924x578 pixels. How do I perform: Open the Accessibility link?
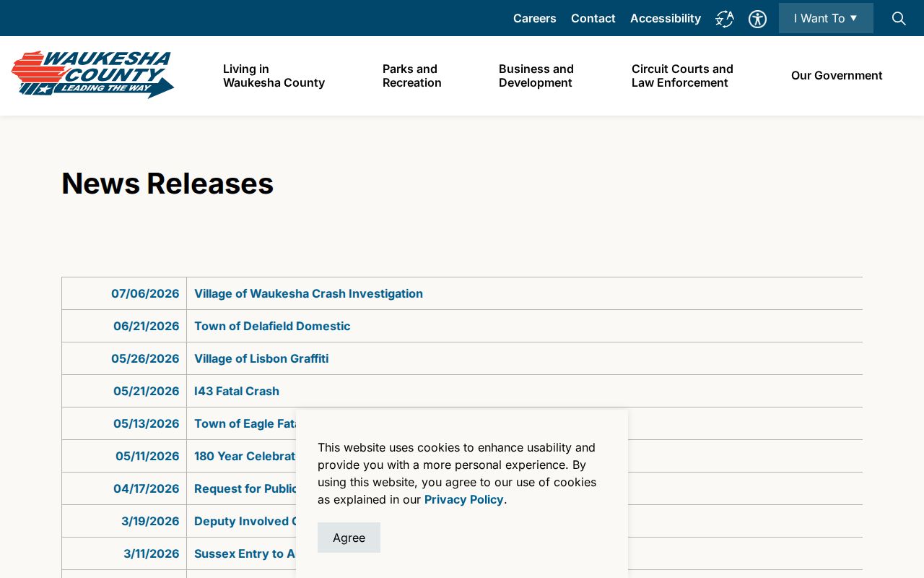click(666, 18)
